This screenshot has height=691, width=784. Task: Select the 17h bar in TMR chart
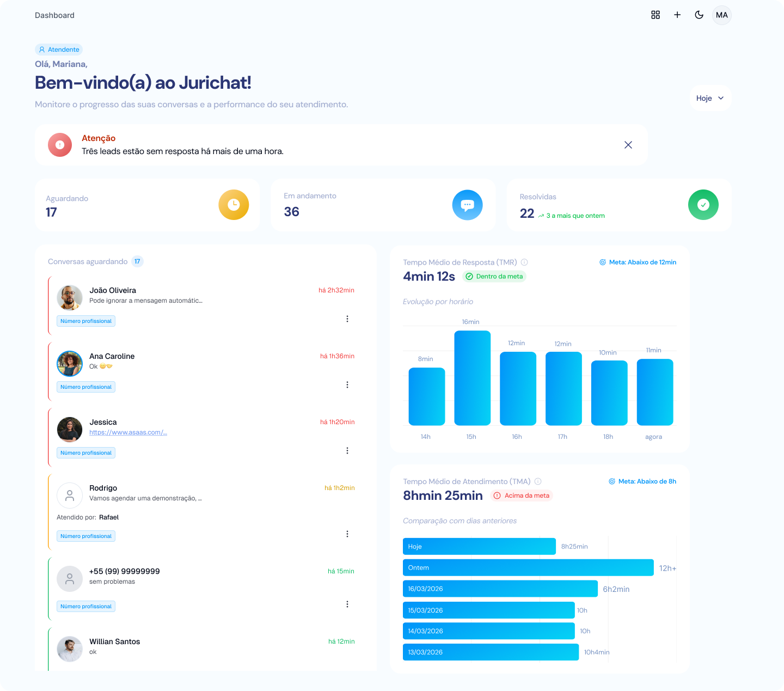click(564, 388)
